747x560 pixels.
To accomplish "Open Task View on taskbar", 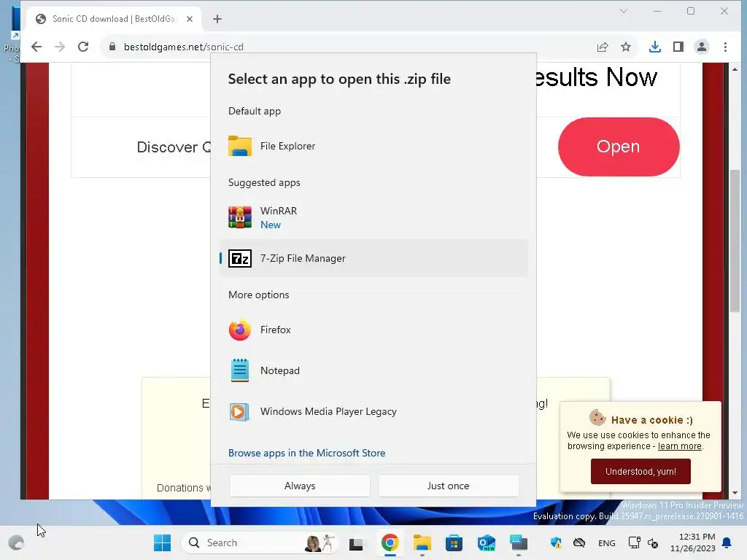I will point(356,542).
